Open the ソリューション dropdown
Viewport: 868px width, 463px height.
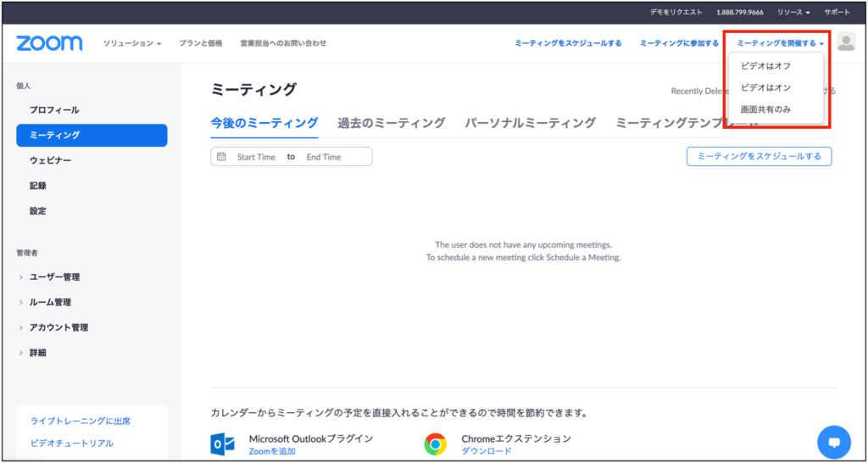pos(132,43)
